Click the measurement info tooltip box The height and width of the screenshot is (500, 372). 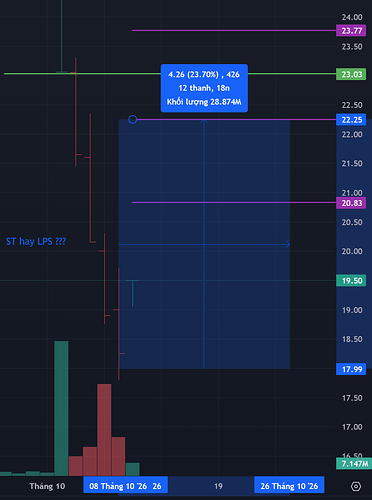[x=204, y=88]
